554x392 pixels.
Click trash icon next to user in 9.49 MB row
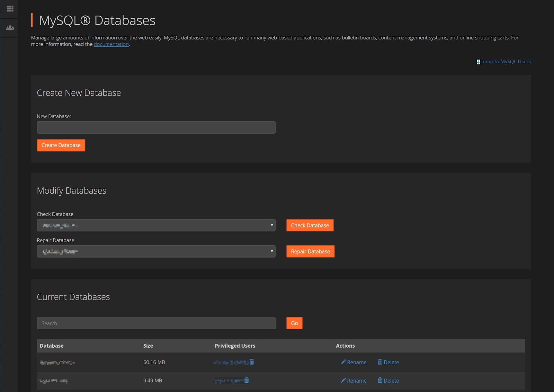click(x=247, y=380)
